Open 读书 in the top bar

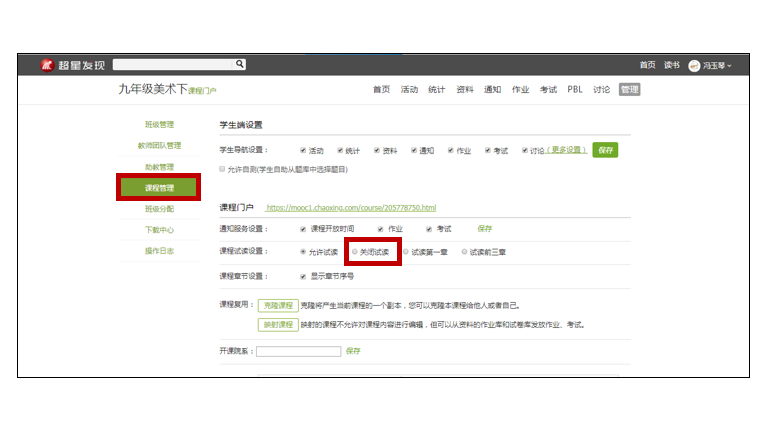(672, 65)
